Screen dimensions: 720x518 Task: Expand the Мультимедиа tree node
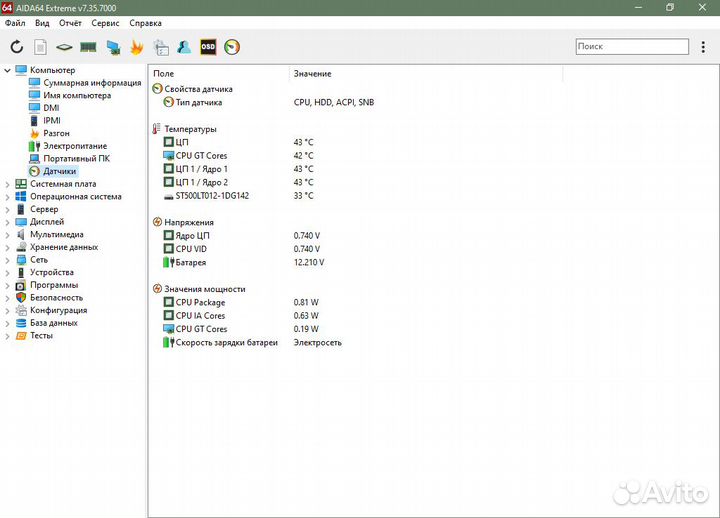[7, 235]
